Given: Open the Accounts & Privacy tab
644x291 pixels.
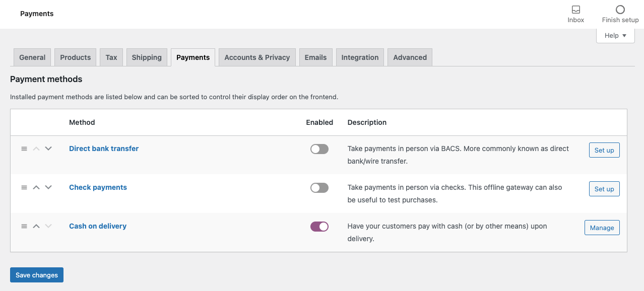Looking at the screenshot, I should 257,57.
